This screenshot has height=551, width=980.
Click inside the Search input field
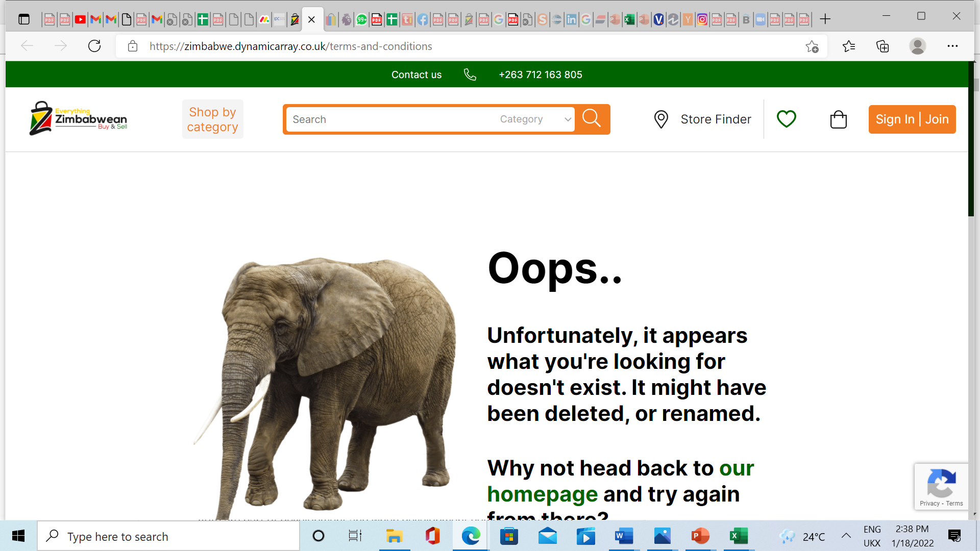388,119
